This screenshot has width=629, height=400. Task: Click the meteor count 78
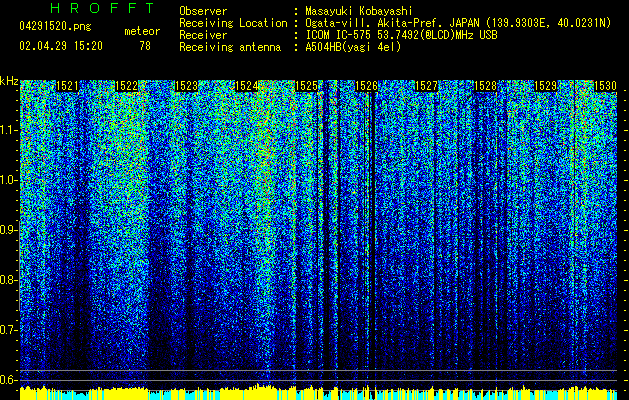(x=145, y=46)
